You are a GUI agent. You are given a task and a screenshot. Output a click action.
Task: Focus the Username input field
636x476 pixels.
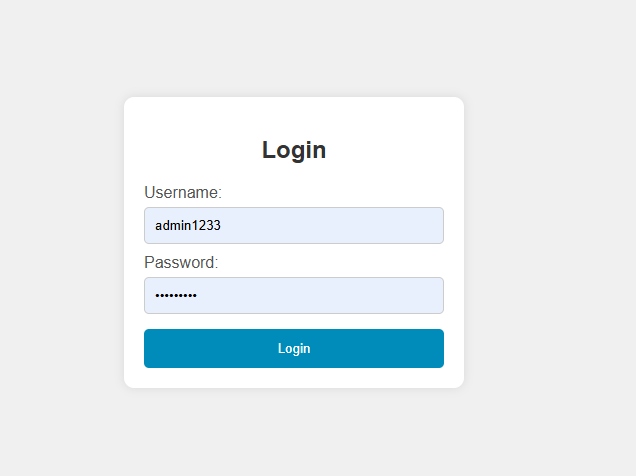(293, 225)
